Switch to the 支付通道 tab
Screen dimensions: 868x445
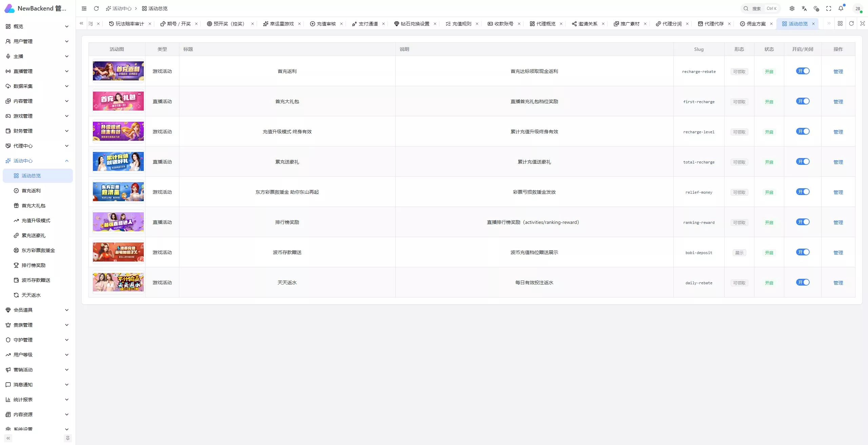click(365, 24)
